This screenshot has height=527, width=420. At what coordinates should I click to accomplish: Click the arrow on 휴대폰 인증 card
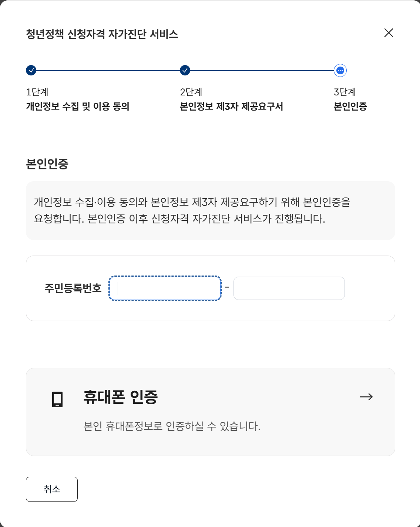click(x=366, y=397)
